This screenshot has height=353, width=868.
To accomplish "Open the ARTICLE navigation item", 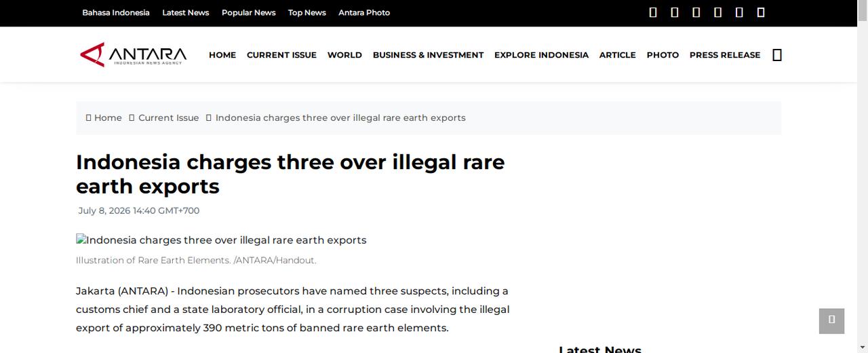I will pyautogui.click(x=618, y=55).
